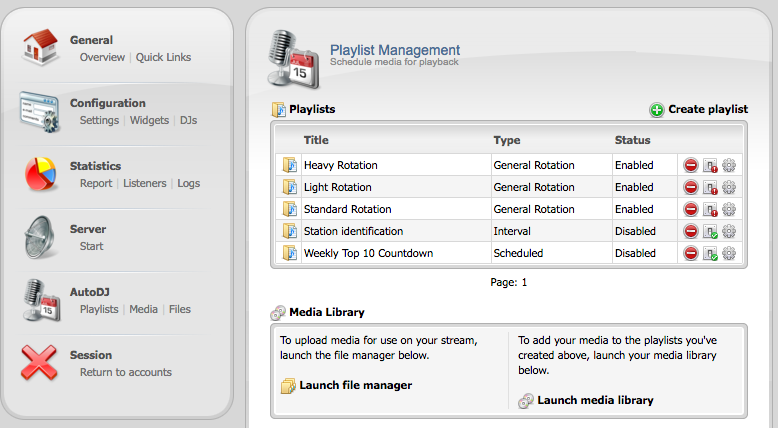Select the Light Rotation playlist title
Image resolution: width=778 pixels, height=428 pixels.
[337, 187]
